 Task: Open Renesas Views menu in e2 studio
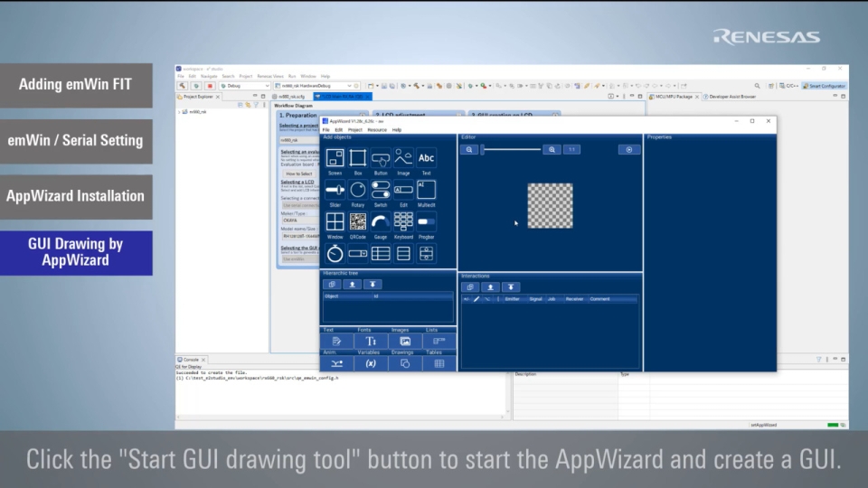(270, 76)
